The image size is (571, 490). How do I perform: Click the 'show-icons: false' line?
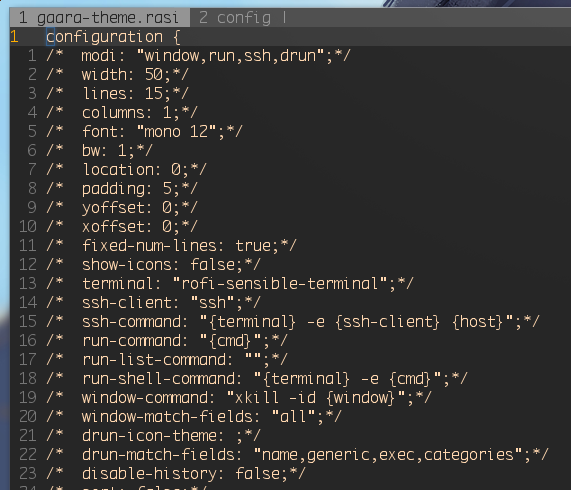pos(153,264)
